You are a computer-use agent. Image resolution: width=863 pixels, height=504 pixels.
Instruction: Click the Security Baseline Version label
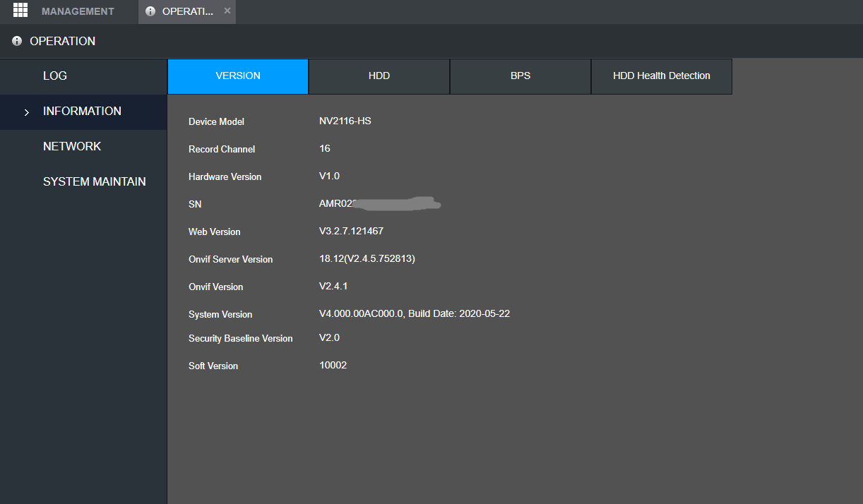(241, 339)
